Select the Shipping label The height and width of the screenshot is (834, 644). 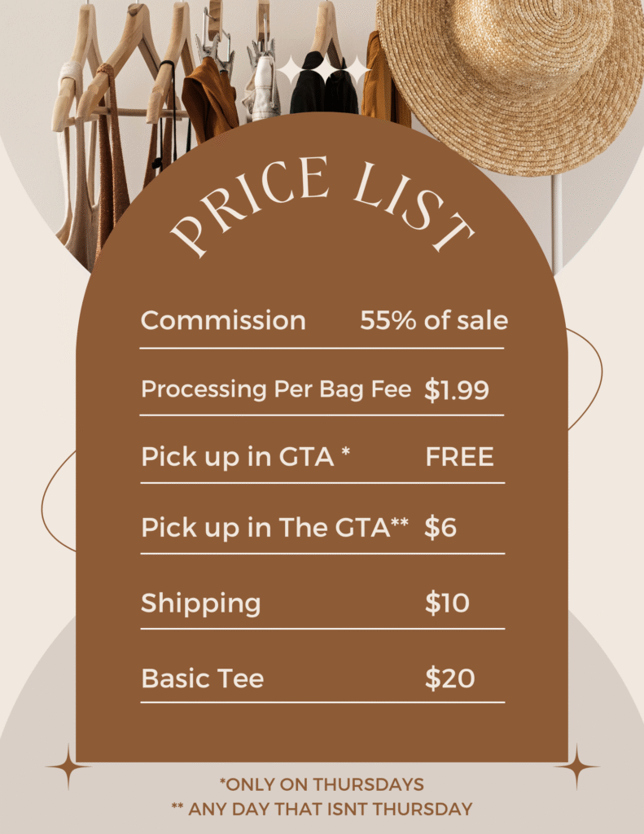coord(201,604)
